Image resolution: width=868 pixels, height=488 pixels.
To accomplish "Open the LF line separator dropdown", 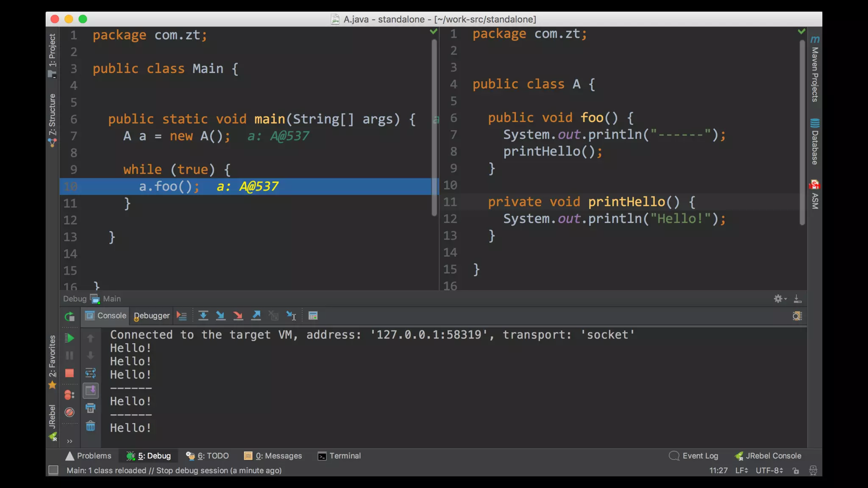I will click(x=741, y=471).
